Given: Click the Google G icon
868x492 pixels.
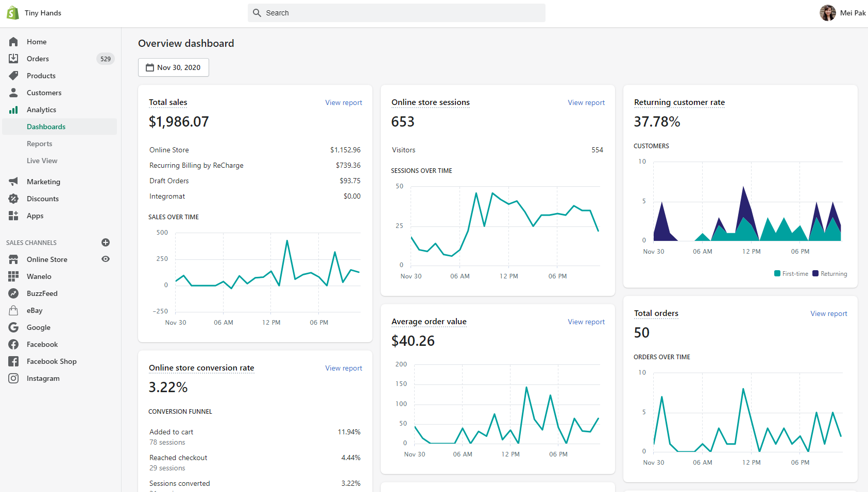Looking at the screenshot, I should [13, 327].
